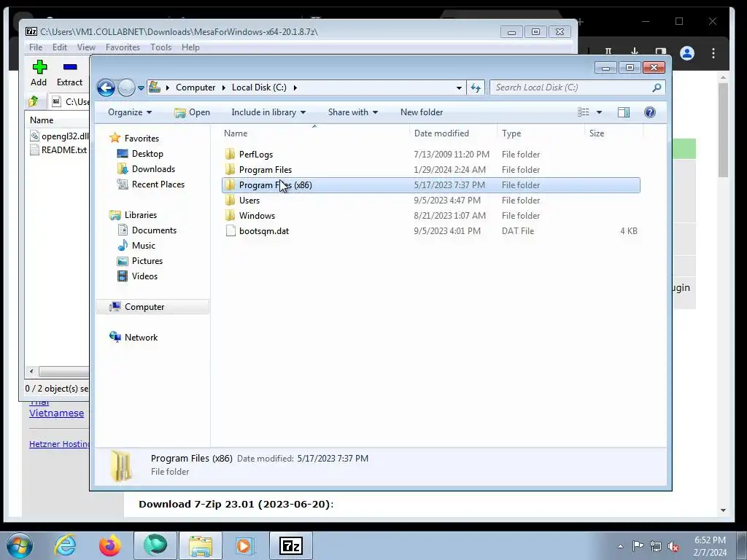Viewport: 747px width, 560px height.
Task: Select the PerfLogs folder icon
Action: pyautogui.click(x=230, y=155)
